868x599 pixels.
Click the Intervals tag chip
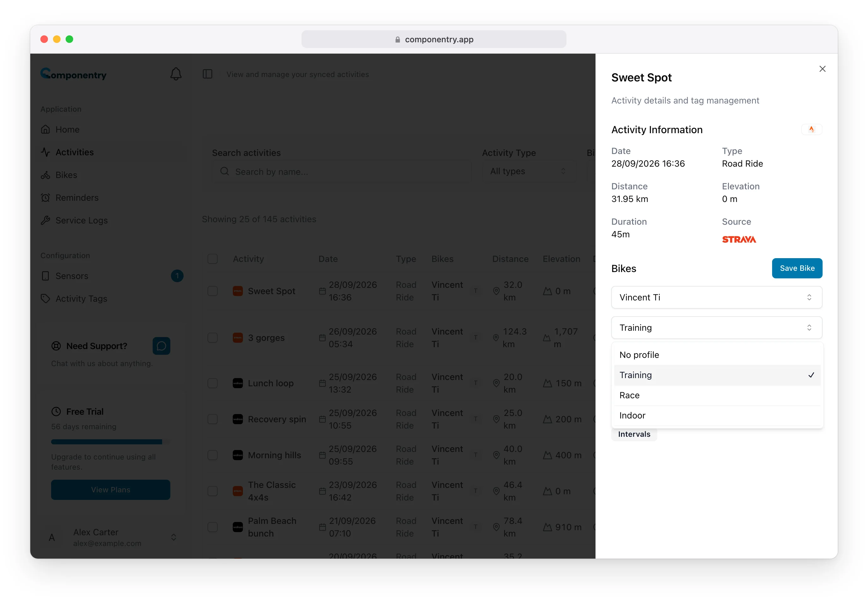coord(634,434)
